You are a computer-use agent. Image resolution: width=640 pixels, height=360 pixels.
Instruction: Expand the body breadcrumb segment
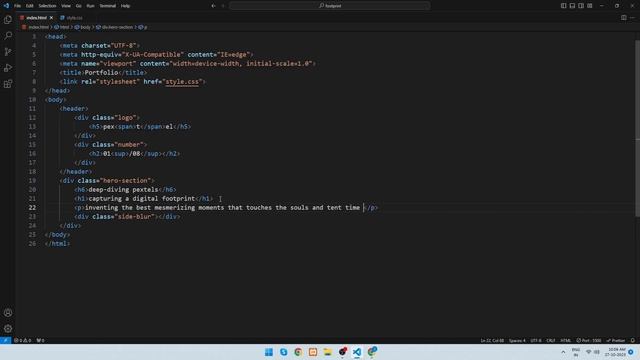(83, 27)
